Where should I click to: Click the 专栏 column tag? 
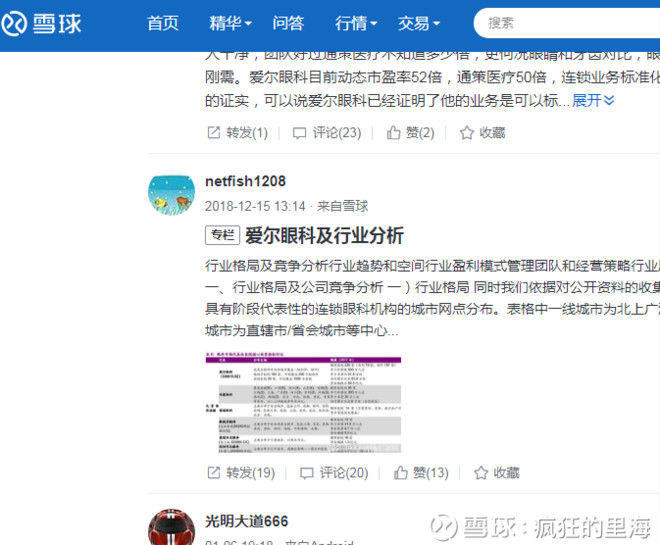[222, 235]
